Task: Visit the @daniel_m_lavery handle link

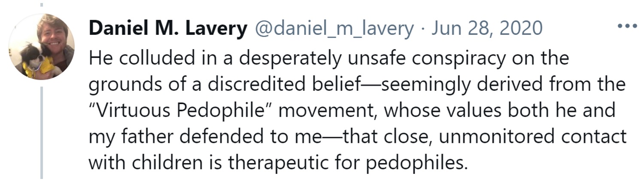Action: click(334, 28)
